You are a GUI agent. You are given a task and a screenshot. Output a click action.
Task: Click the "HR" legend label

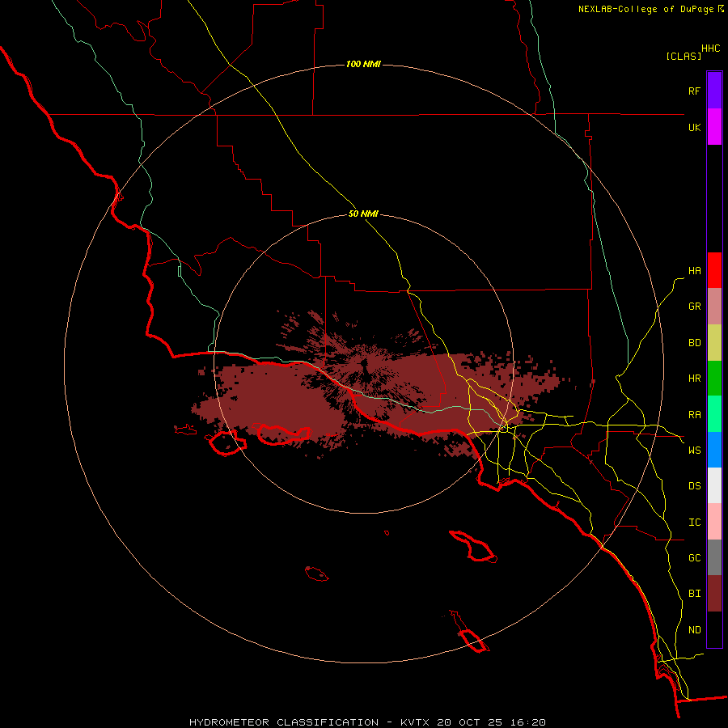[x=694, y=379]
